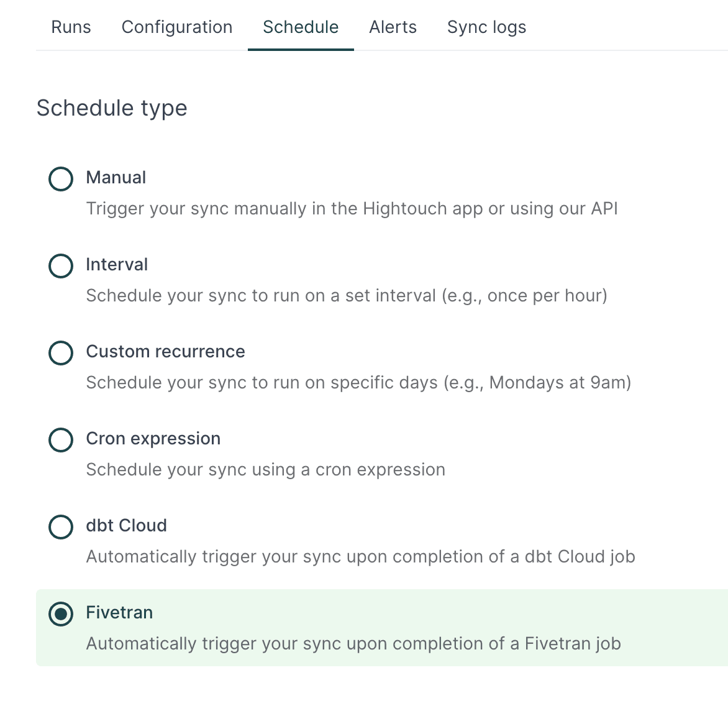Select the dbt Cloud radio circle
This screenshot has height=711, width=728.
click(x=61, y=527)
